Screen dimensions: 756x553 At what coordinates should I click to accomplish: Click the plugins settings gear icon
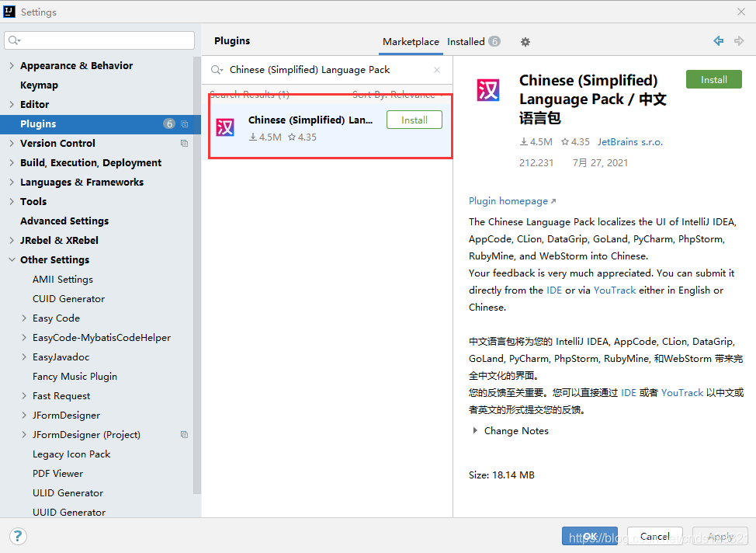point(525,42)
